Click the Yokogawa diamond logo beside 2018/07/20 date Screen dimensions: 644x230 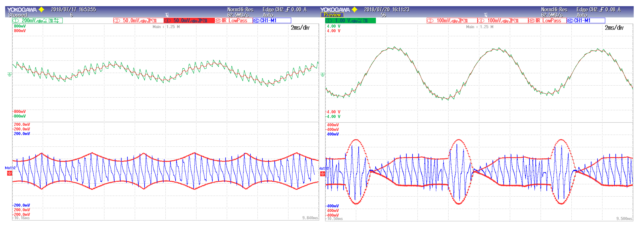coord(355,9)
